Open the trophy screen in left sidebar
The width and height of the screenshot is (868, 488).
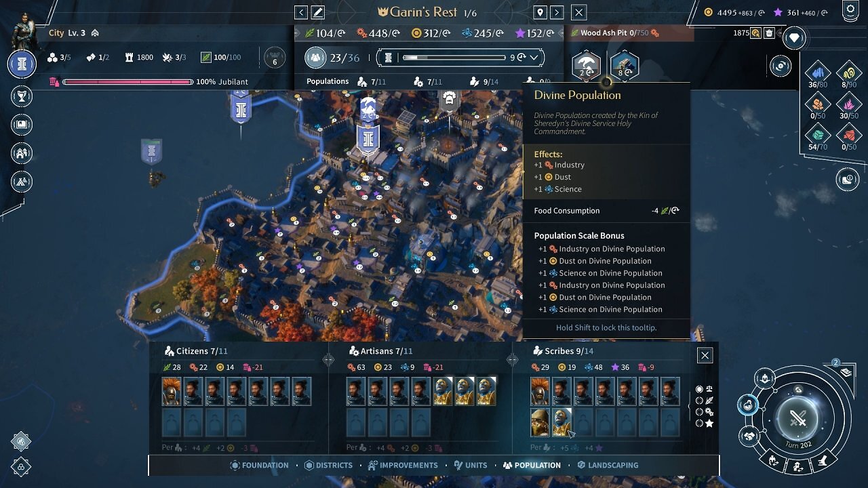pyautogui.click(x=22, y=96)
